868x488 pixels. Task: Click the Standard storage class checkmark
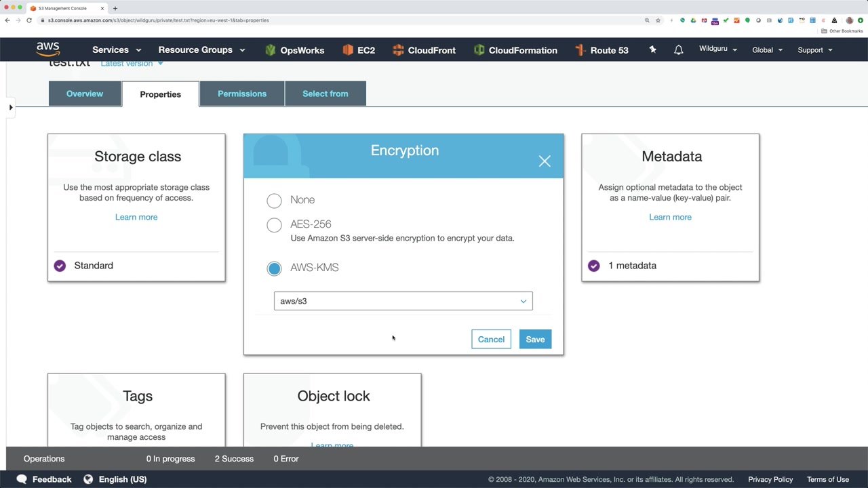click(60, 266)
